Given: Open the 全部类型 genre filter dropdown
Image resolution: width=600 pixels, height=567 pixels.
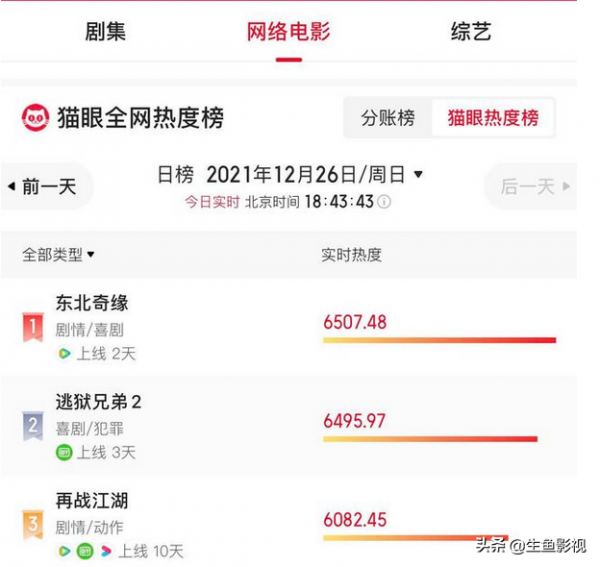Looking at the screenshot, I should pos(59,255).
